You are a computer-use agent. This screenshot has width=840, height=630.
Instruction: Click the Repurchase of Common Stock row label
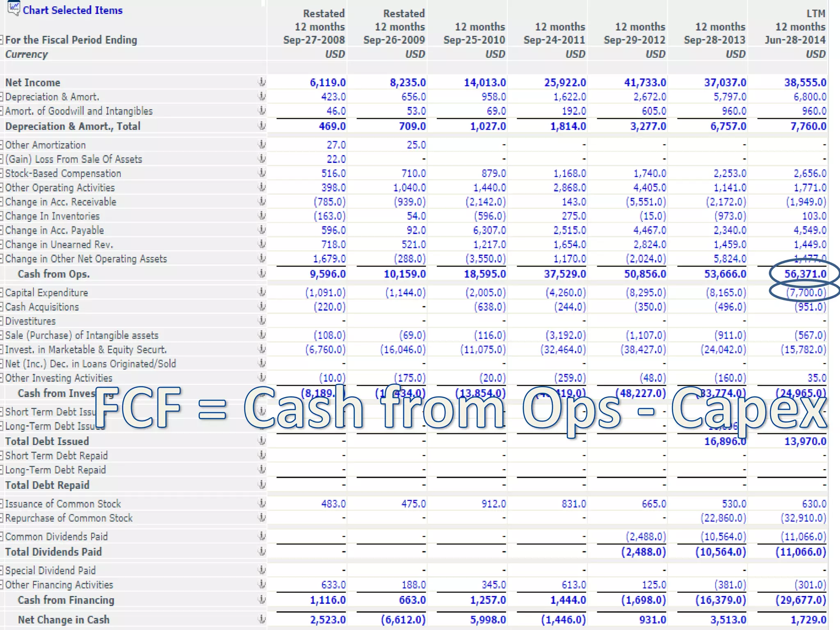(69, 518)
